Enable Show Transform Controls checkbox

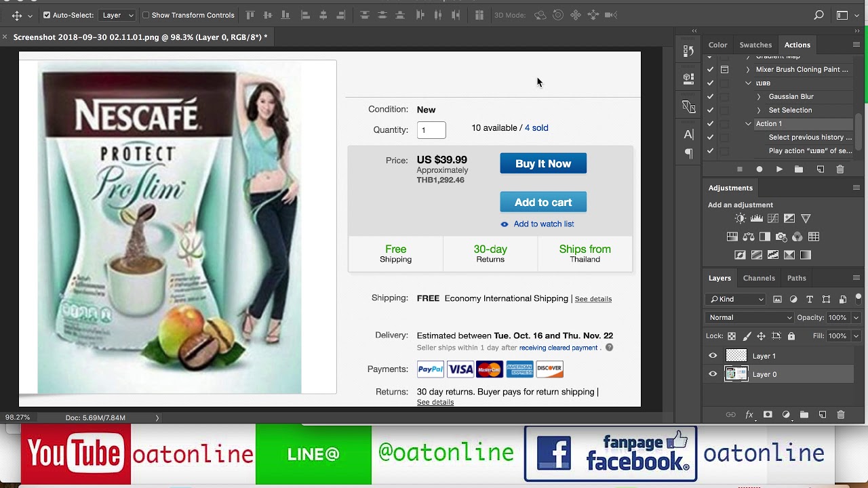pos(146,15)
